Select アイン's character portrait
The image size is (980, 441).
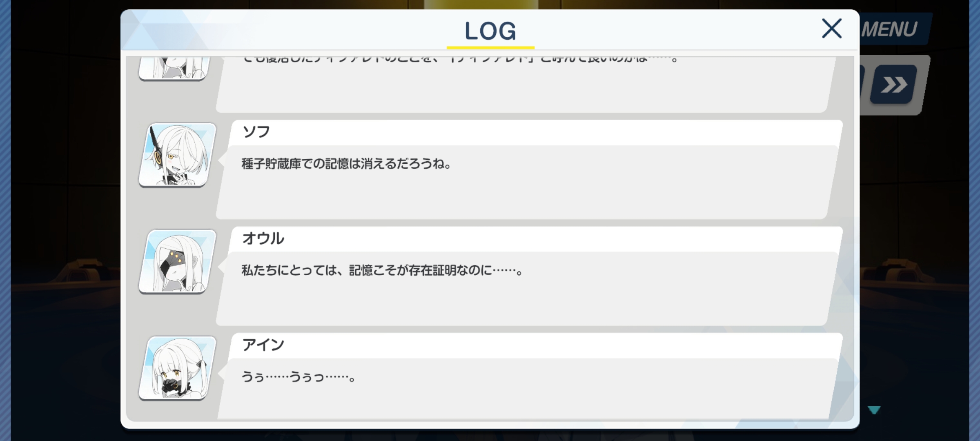pos(177,368)
